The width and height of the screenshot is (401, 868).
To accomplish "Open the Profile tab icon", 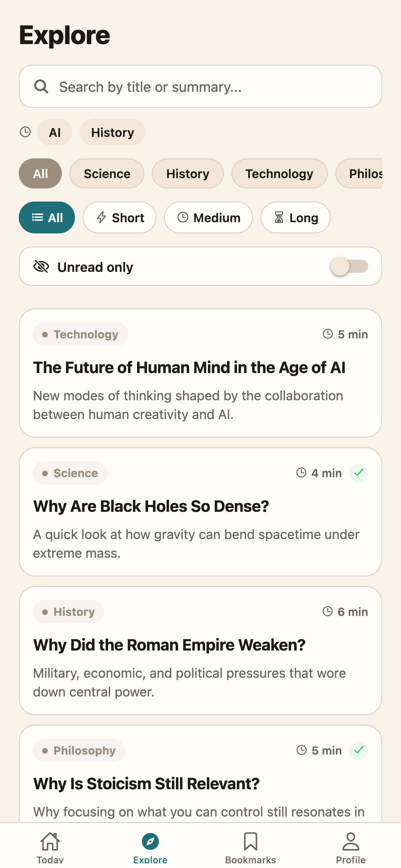I will coord(350,841).
